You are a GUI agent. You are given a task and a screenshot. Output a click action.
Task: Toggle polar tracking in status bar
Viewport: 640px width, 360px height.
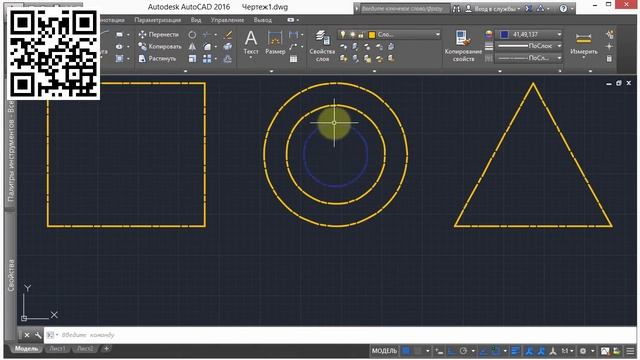(463, 351)
